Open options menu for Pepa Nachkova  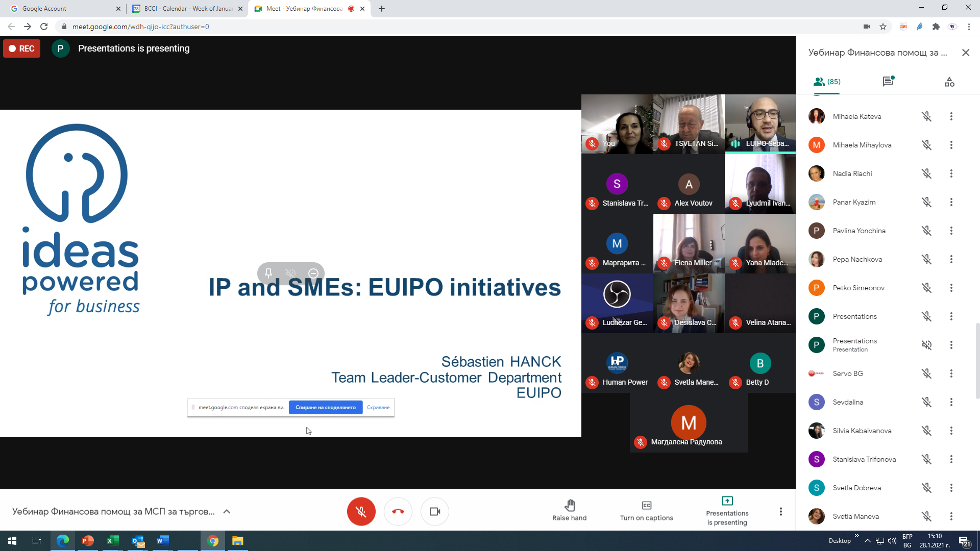point(951,259)
